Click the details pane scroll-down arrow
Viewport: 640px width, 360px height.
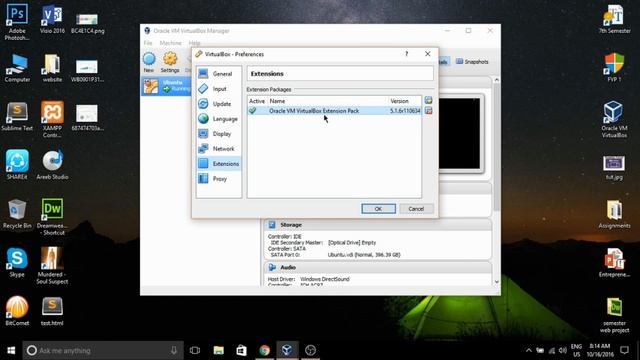click(x=496, y=282)
